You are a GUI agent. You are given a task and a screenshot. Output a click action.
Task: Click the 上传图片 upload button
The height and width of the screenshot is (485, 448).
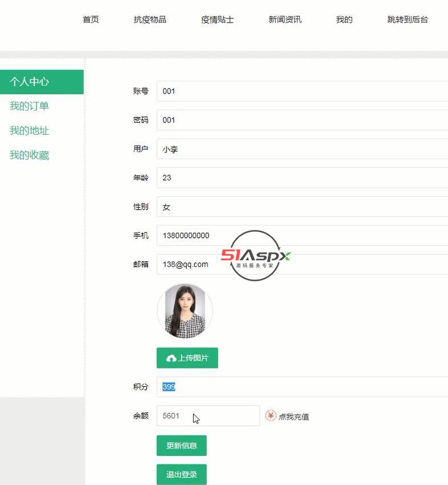[187, 358]
